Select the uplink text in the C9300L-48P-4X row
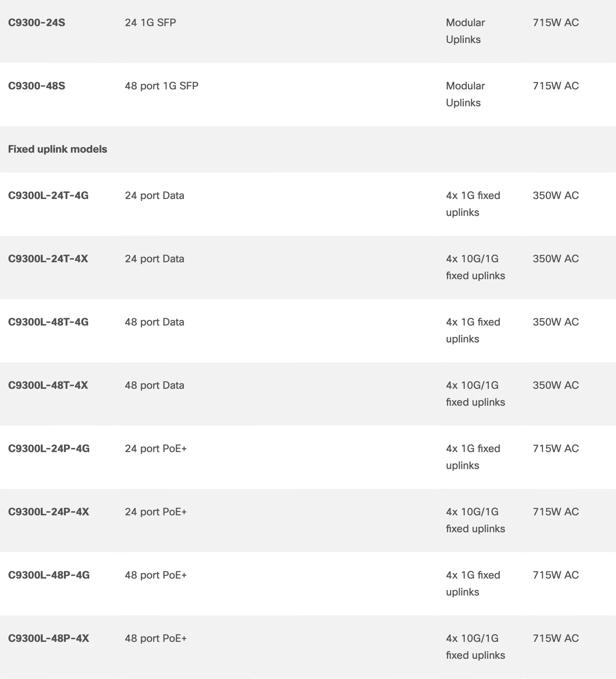The height and width of the screenshot is (679, 616). click(475, 647)
